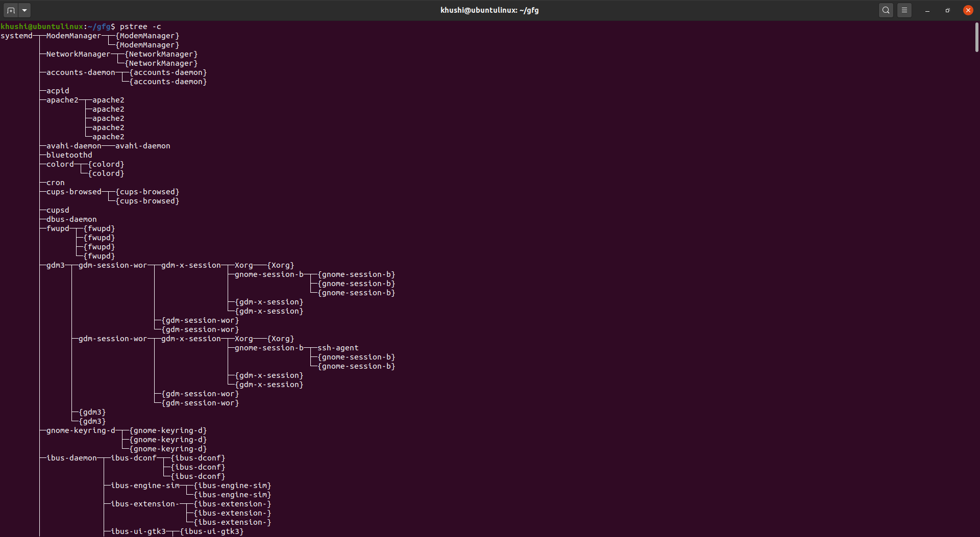The image size is (980, 537).
Task: Click the typed pstree -c command
Action: [x=140, y=27]
